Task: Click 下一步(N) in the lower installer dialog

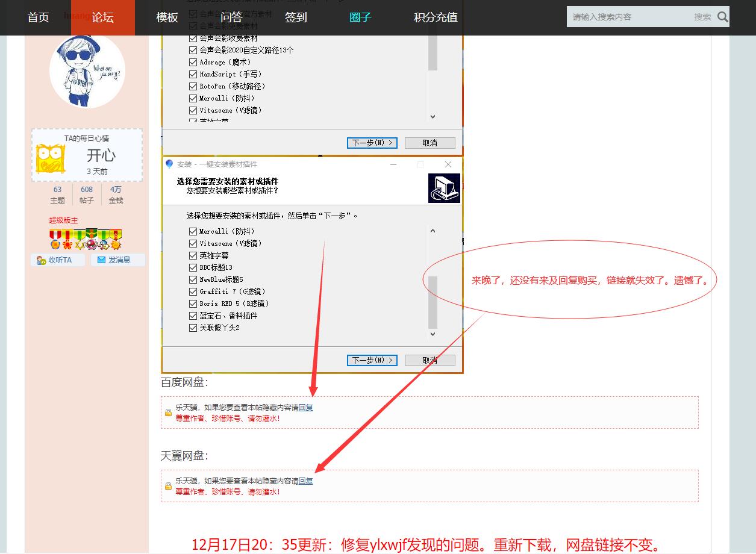Action: click(x=372, y=360)
